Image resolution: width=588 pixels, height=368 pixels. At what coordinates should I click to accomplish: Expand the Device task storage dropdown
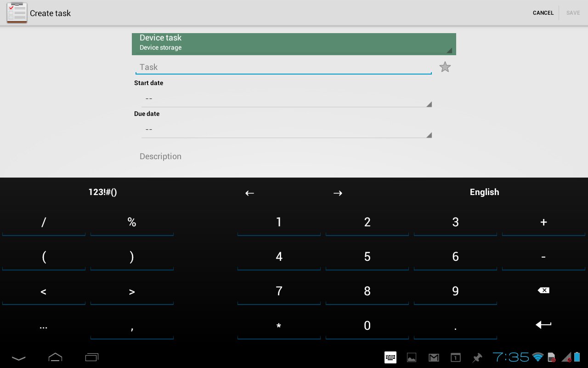point(294,44)
